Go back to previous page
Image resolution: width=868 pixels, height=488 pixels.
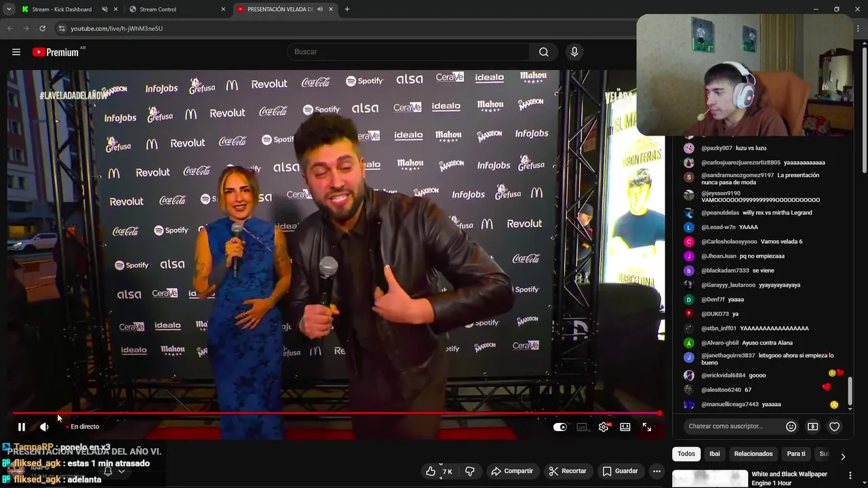9,28
